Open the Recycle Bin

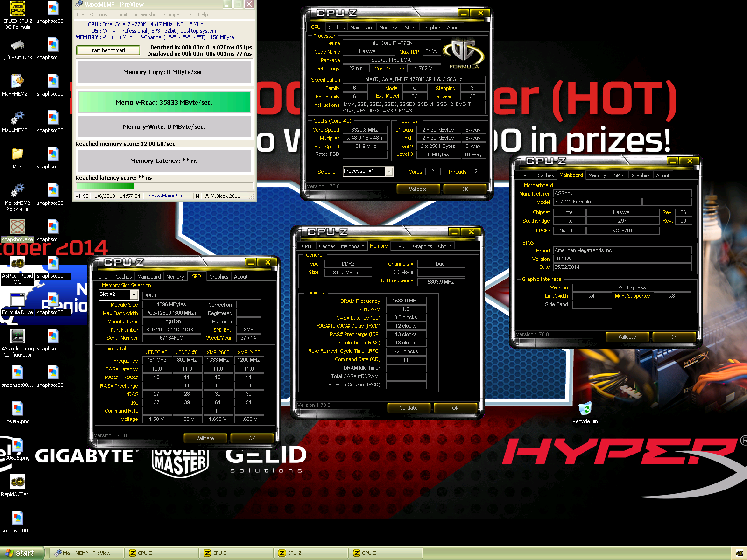pyautogui.click(x=585, y=413)
